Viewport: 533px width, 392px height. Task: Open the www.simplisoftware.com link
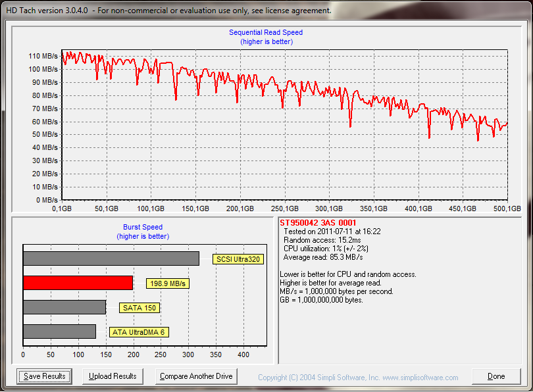[421, 378]
